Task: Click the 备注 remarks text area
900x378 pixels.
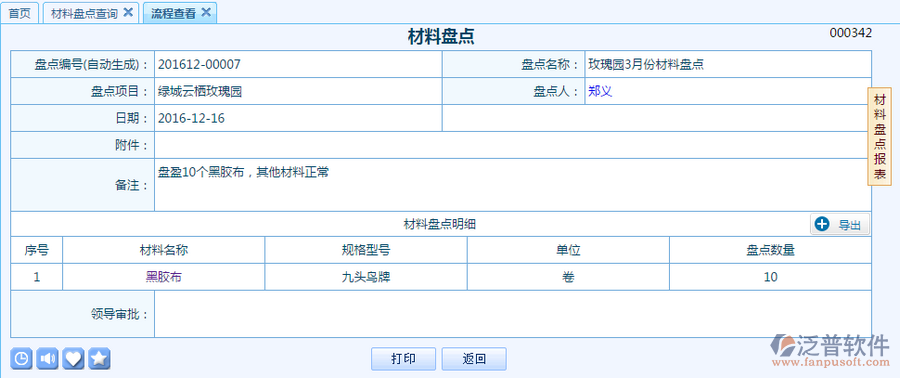Action: click(x=513, y=185)
